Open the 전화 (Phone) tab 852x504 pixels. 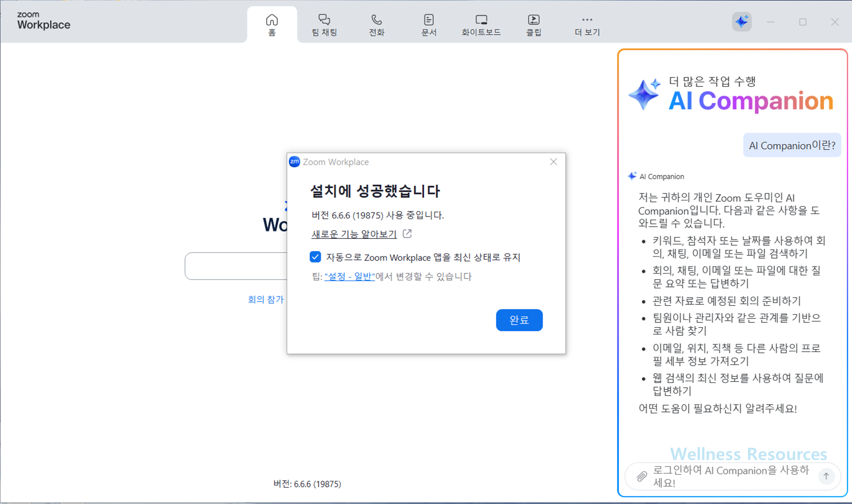(377, 25)
